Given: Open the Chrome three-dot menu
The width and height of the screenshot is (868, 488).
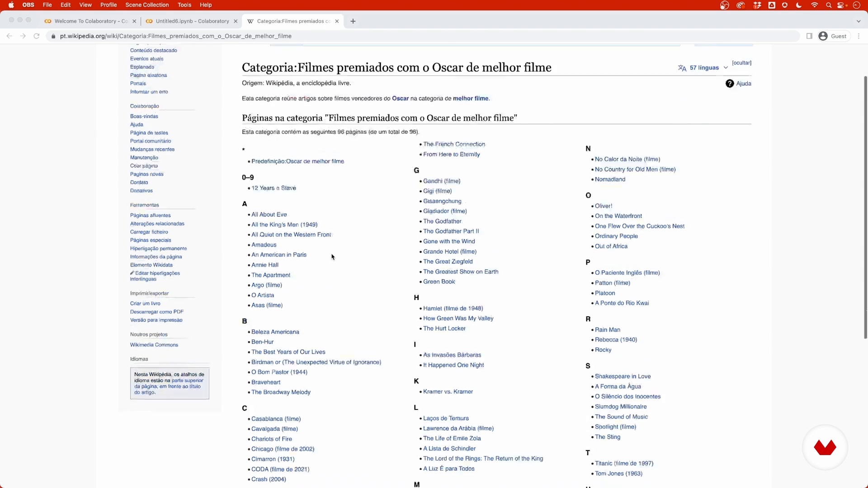Looking at the screenshot, I should 859,36.
